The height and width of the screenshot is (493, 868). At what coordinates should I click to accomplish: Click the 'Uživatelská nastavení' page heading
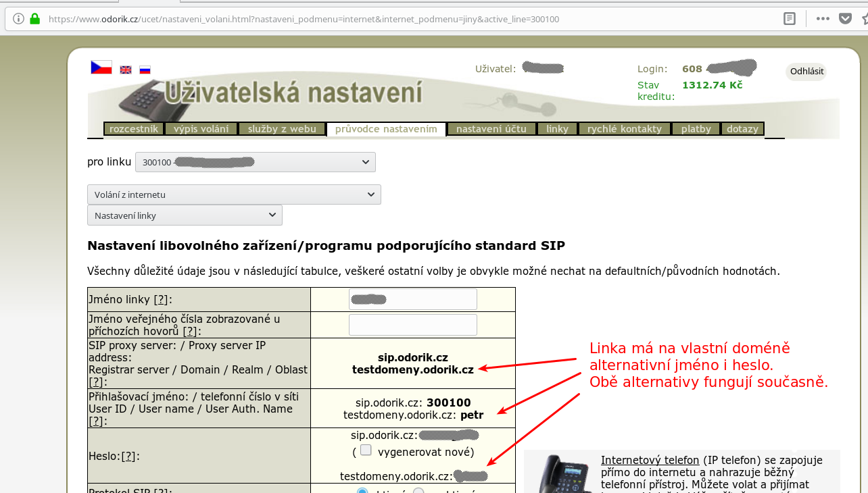[x=293, y=93]
